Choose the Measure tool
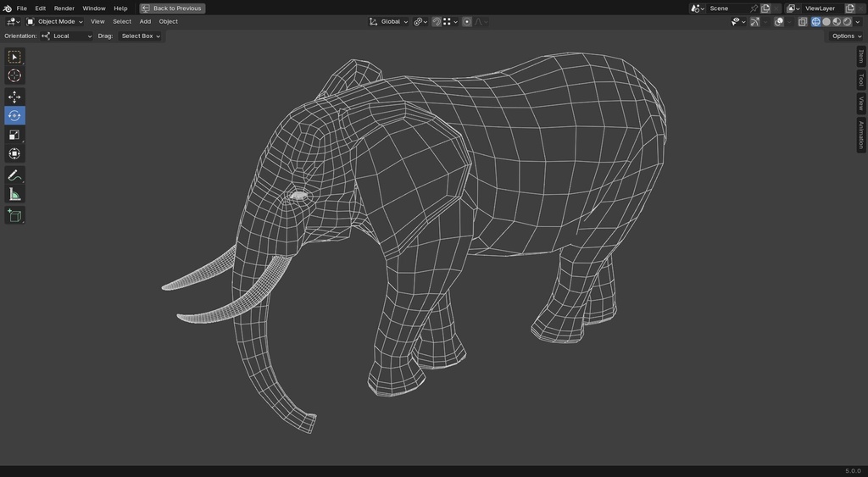This screenshot has height=477, width=868. pyautogui.click(x=14, y=194)
